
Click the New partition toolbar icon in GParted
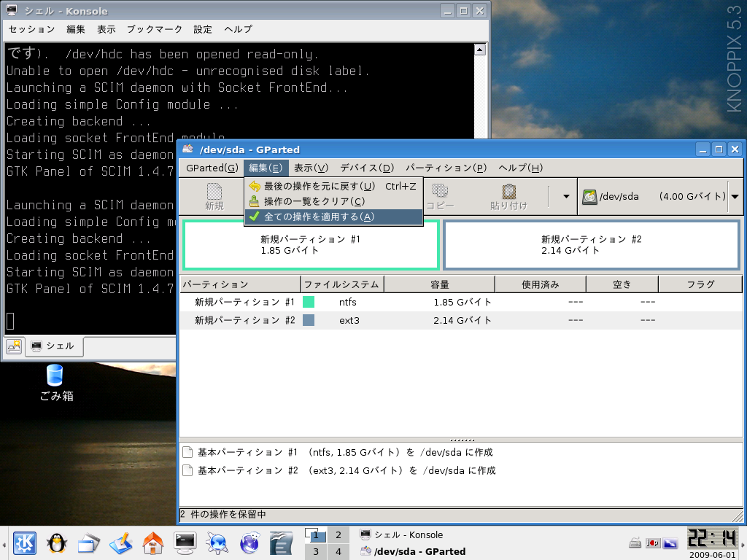[214, 192]
